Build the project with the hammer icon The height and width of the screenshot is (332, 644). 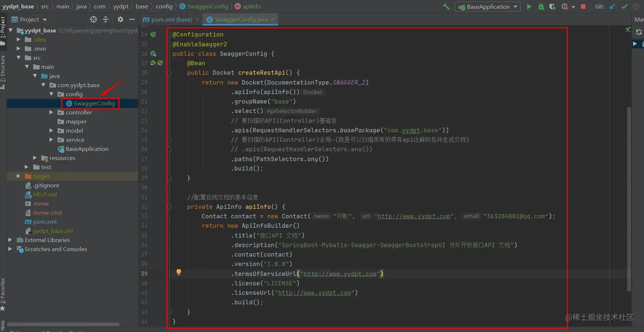446,6
